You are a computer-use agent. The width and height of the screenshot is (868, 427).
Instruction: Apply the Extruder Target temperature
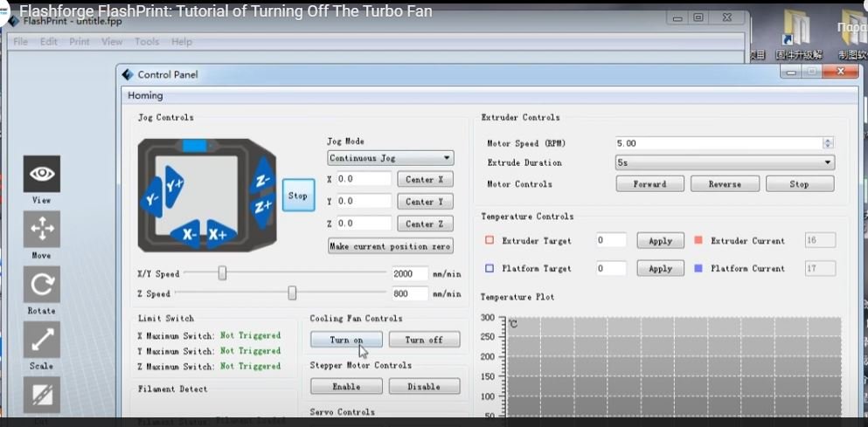(661, 241)
